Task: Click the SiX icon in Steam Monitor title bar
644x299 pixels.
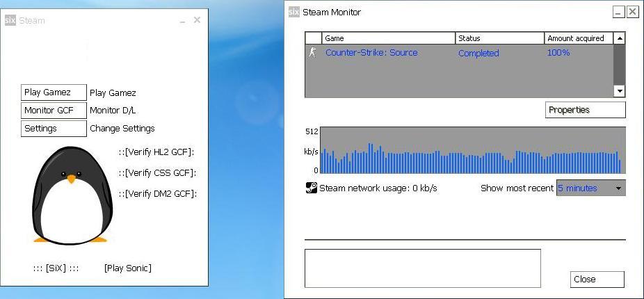Action: (x=293, y=12)
